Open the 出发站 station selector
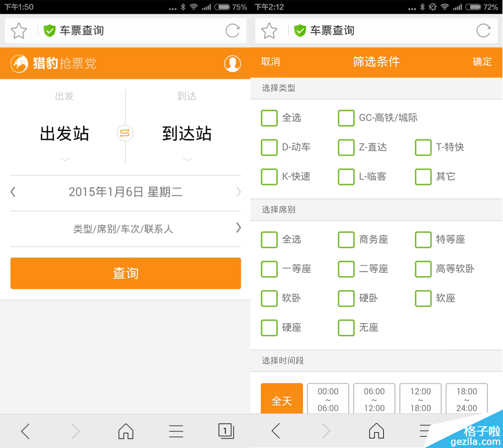The image size is (503, 448). click(x=64, y=134)
